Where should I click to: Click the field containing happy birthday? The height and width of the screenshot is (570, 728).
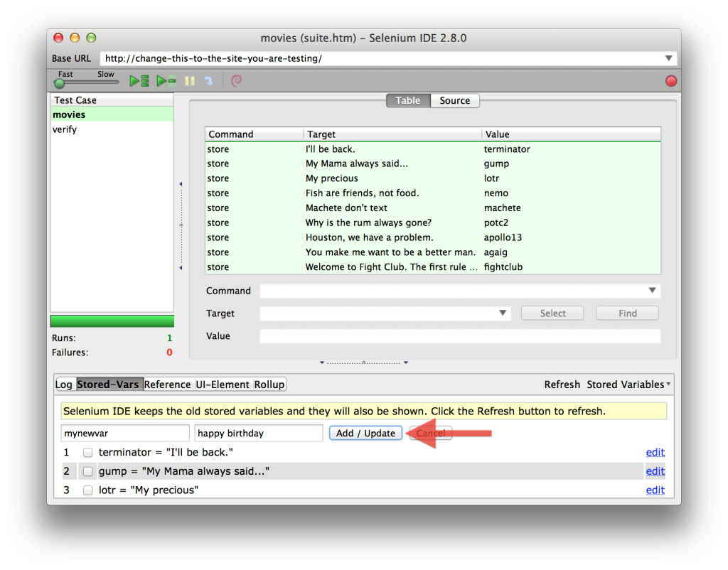point(259,433)
